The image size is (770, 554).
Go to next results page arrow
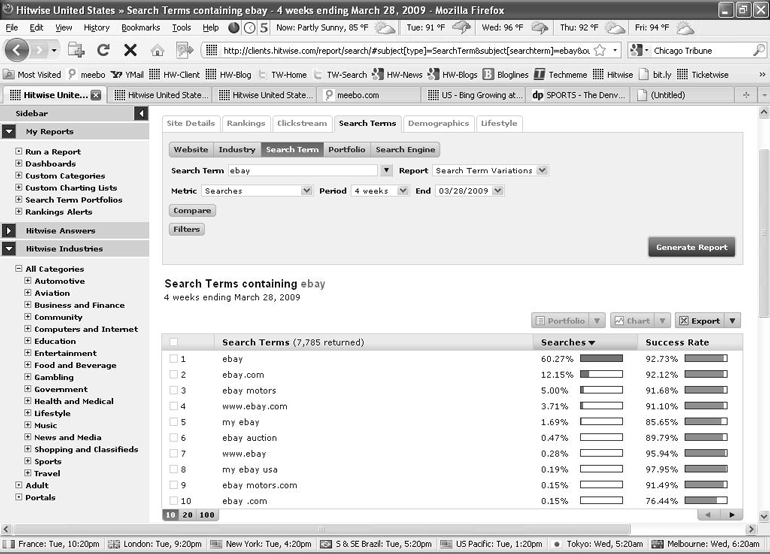(732, 515)
